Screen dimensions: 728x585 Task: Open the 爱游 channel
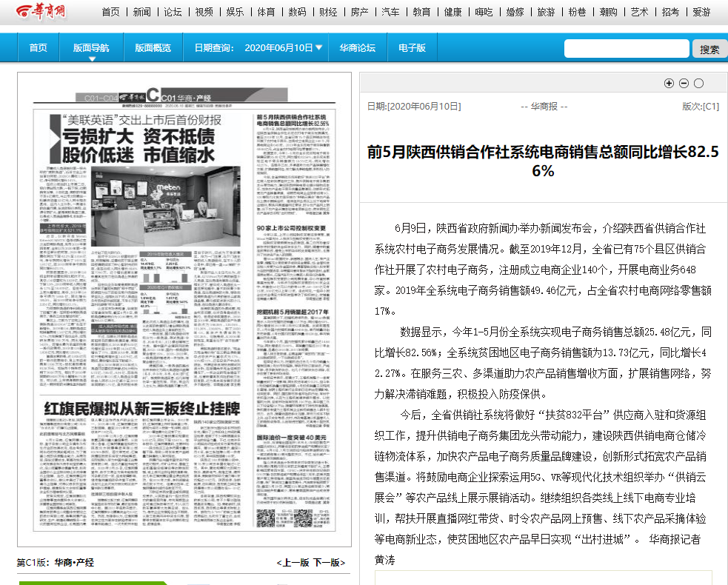[701, 12]
